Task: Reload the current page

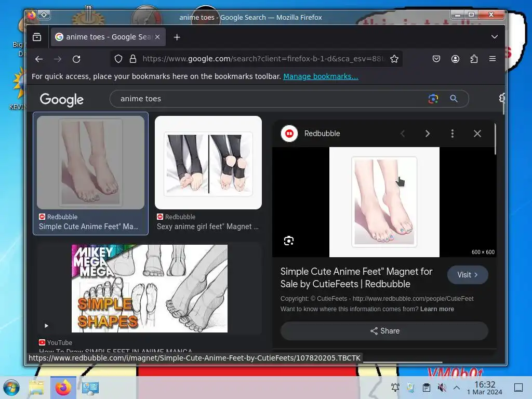Action: click(76, 59)
